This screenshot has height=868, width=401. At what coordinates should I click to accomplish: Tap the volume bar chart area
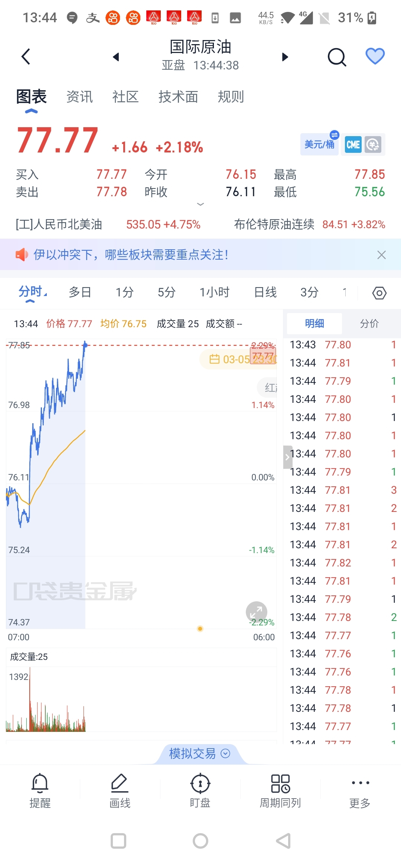(x=141, y=699)
